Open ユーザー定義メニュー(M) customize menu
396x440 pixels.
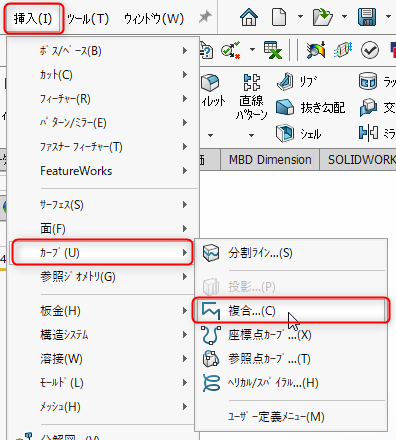point(291,417)
